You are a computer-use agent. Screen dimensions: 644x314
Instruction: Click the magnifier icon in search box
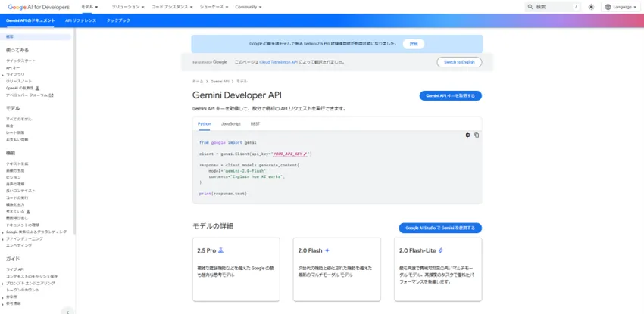530,7
